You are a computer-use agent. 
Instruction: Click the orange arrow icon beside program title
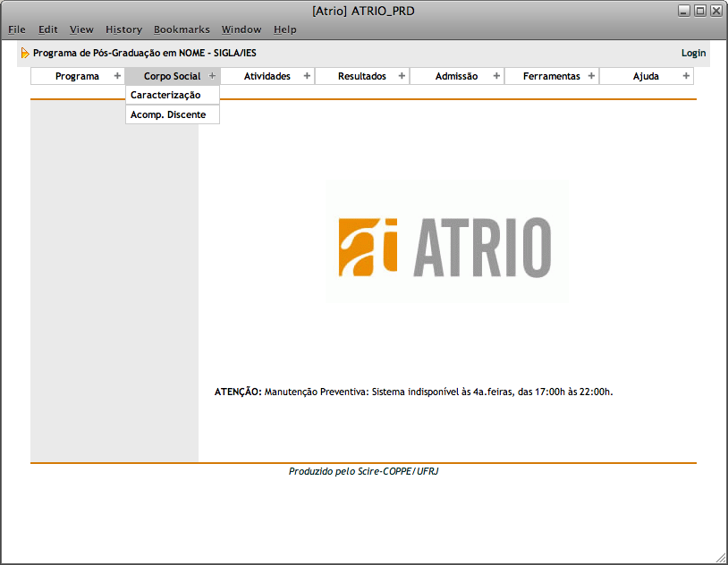pyautogui.click(x=25, y=53)
